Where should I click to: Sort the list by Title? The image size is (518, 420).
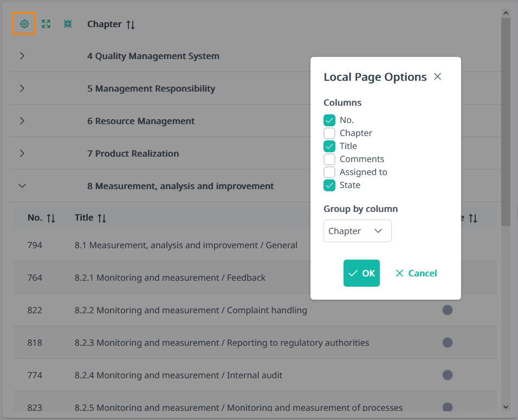point(101,218)
